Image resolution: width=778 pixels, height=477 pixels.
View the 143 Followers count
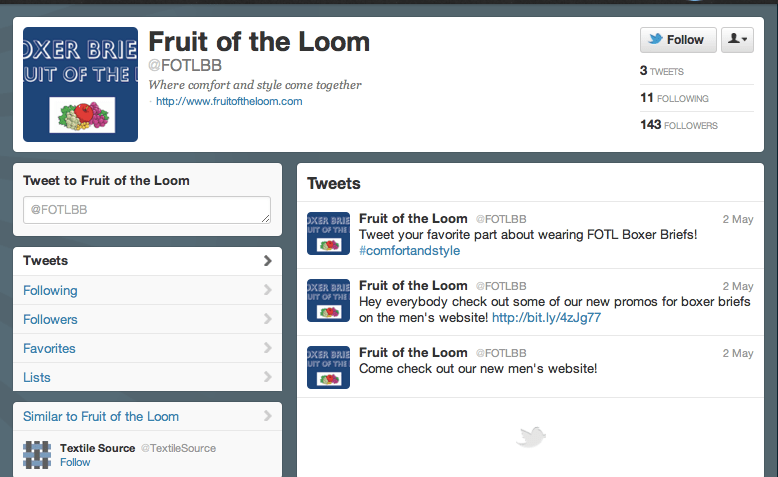(x=678, y=125)
